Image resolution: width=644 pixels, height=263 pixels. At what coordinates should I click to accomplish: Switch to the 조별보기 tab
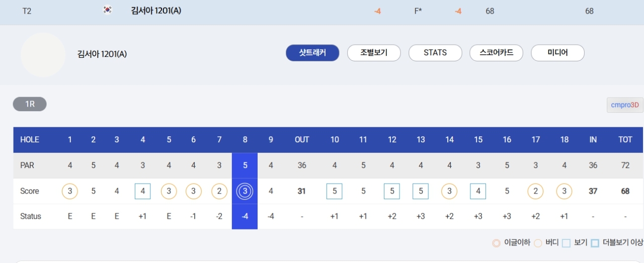pyautogui.click(x=374, y=53)
